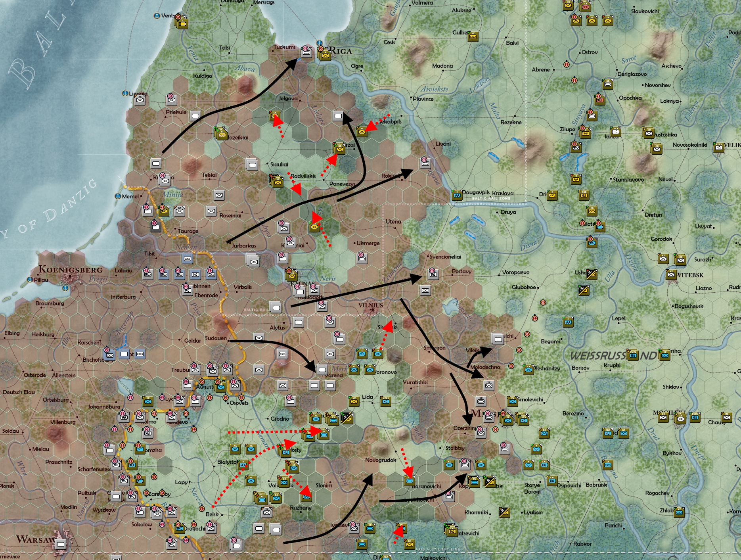Select the German unit below Ukmerge
The width and height of the screenshot is (741, 560).
point(362,258)
